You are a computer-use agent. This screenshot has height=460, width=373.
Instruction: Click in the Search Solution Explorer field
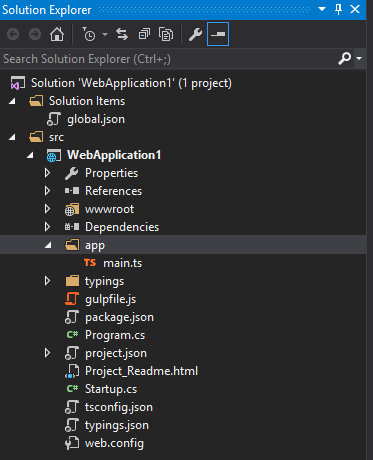pos(168,59)
